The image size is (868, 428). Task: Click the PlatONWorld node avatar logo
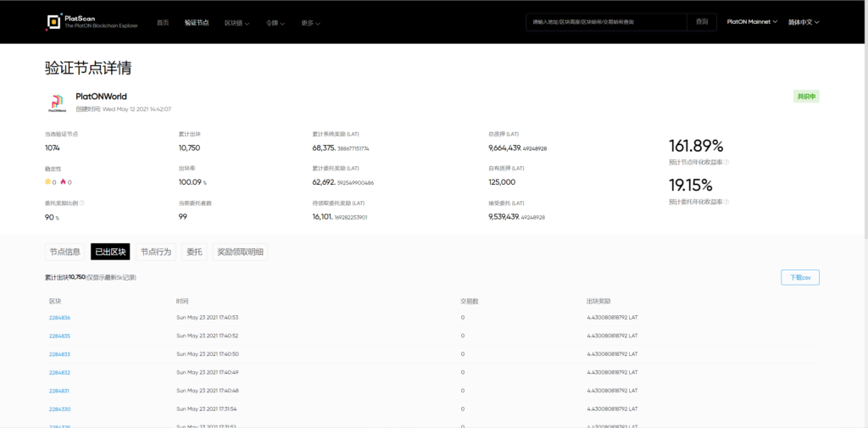(58, 103)
